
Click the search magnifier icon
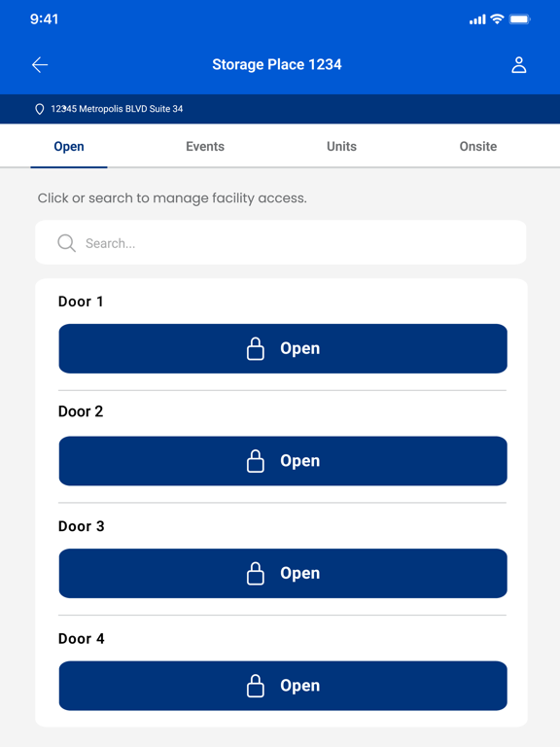coord(66,243)
